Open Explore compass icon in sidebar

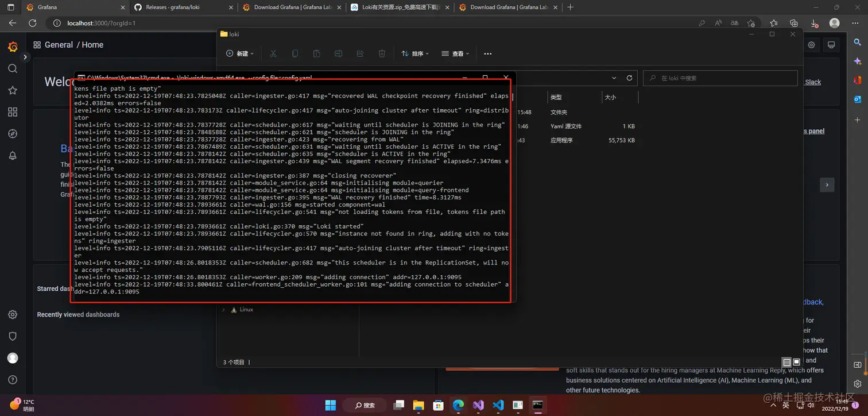click(13, 134)
